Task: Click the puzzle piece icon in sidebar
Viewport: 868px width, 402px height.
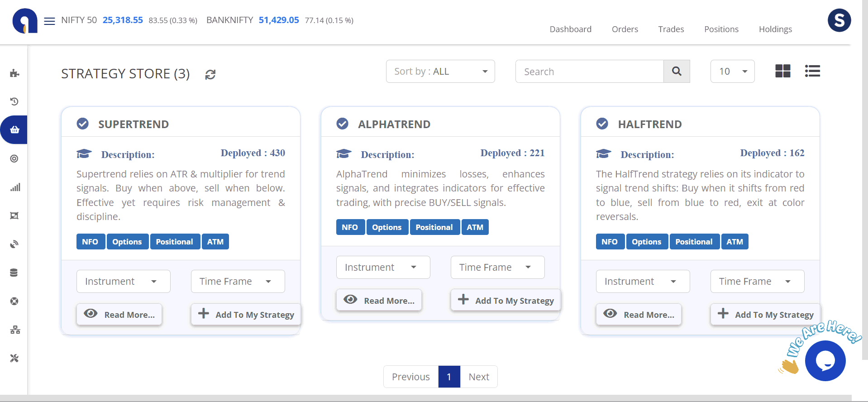Action: [x=14, y=73]
